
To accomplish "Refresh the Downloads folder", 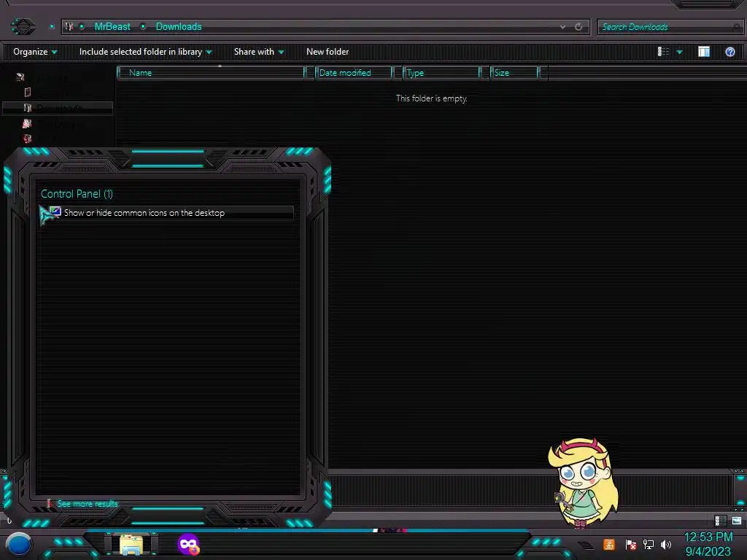I will [578, 27].
